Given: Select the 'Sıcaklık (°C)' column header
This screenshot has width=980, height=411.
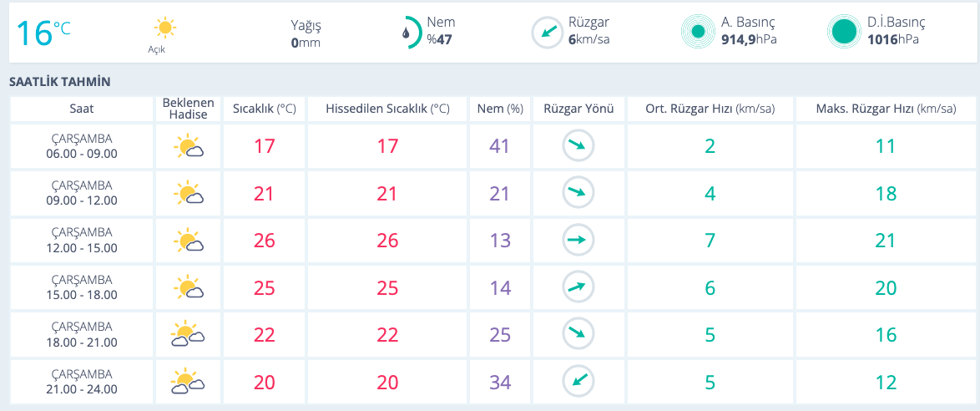Looking at the screenshot, I should 264,109.
